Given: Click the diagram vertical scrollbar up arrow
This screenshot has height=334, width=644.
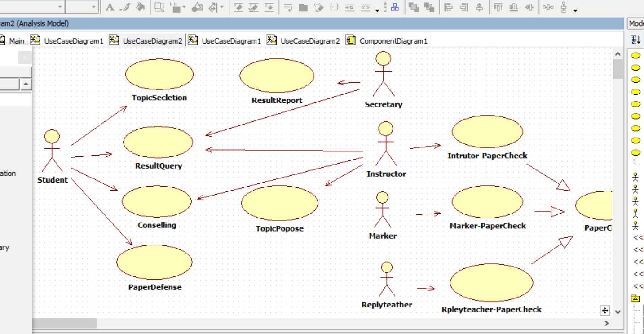Looking at the screenshot, I should (618, 54).
